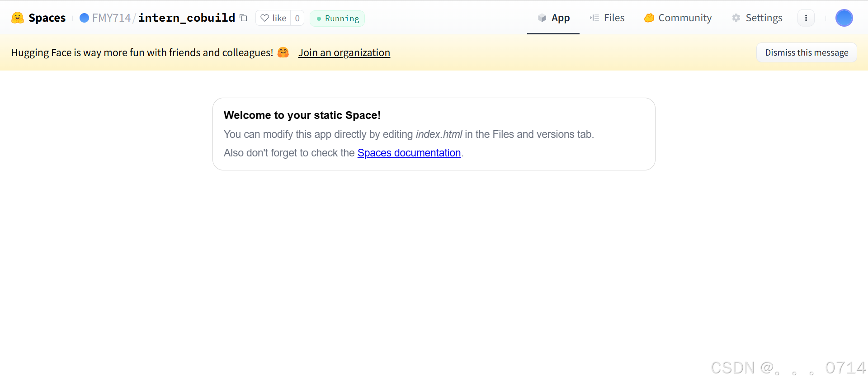This screenshot has height=382, width=868.
Task: Click the heart like icon
Action: tap(265, 18)
